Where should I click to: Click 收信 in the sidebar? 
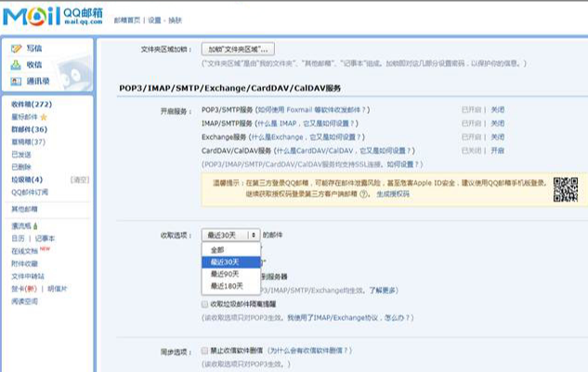point(34,65)
